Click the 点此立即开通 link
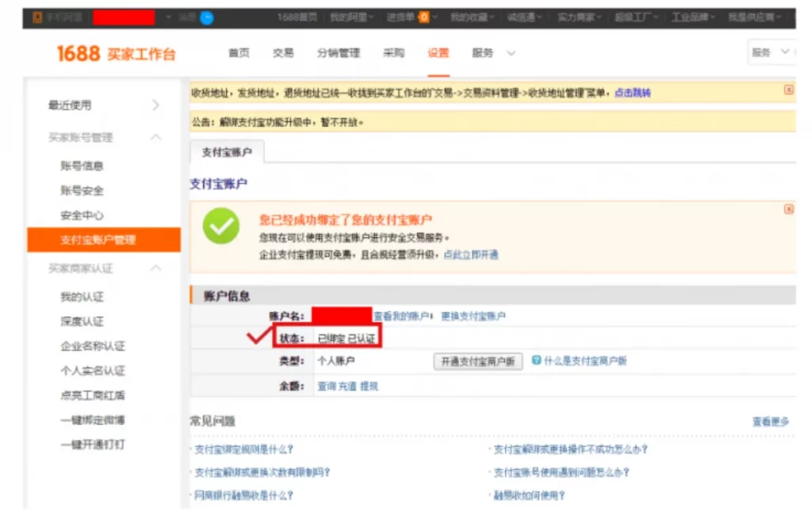 (x=471, y=254)
